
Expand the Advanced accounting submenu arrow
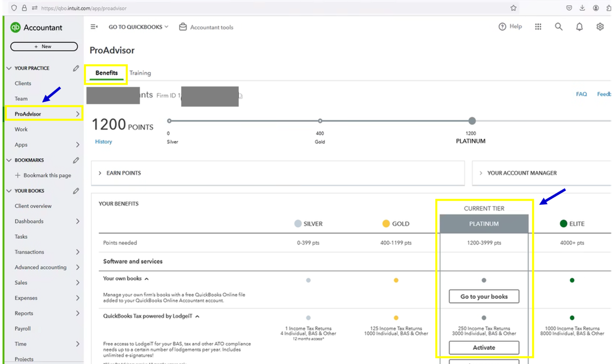click(x=78, y=267)
